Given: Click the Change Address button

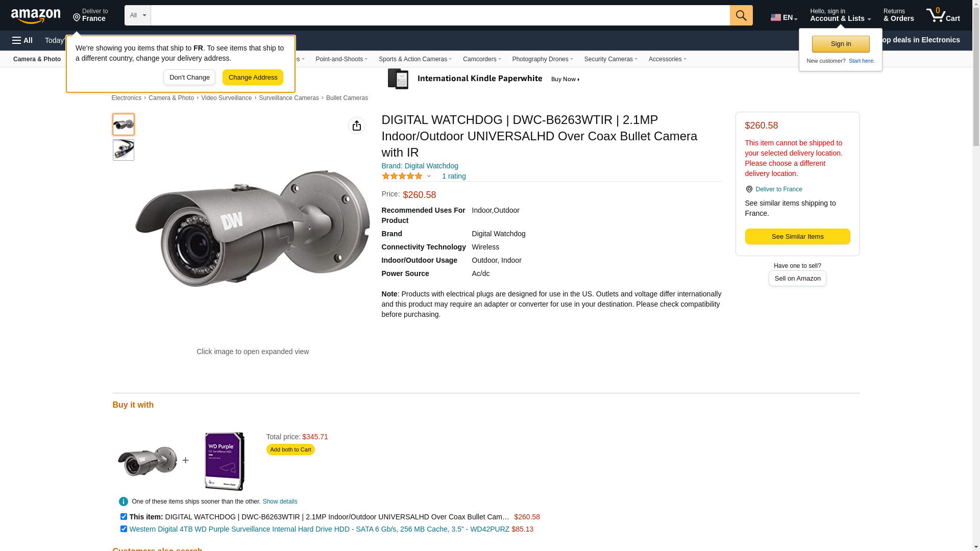Looking at the screenshot, I should click(x=253, y=78).
